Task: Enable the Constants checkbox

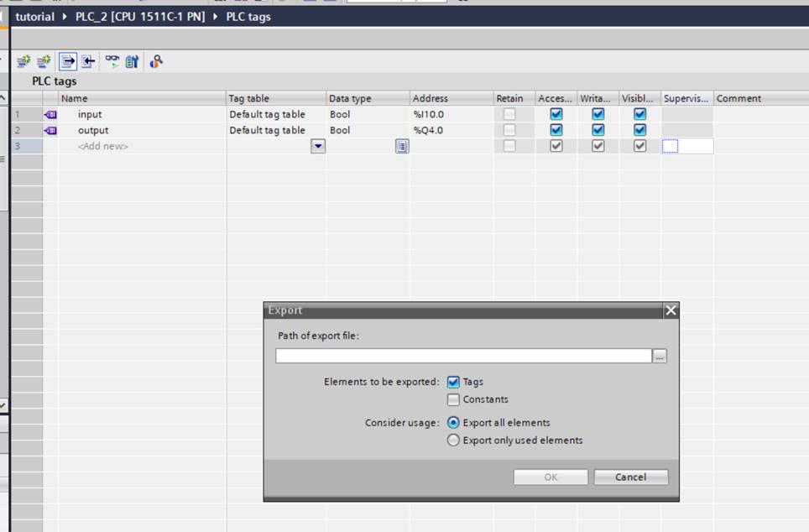Action: pyautogui.click(x=454, y=399)
